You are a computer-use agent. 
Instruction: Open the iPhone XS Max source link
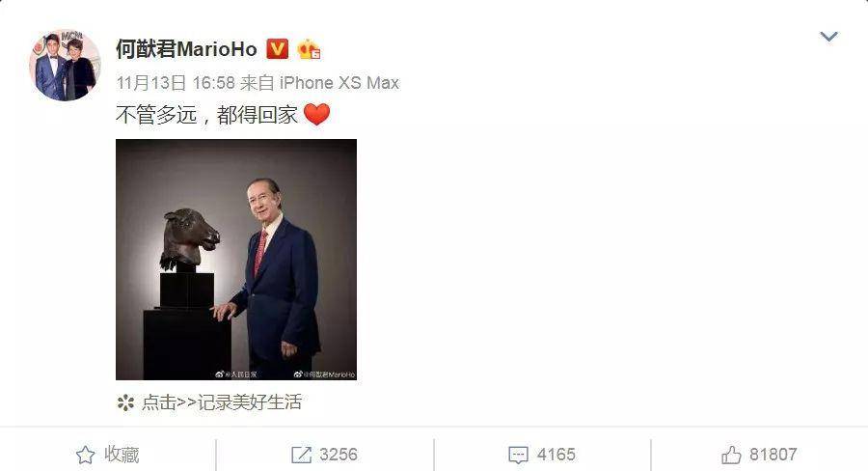pyautogui.click(x=339, y=83)
